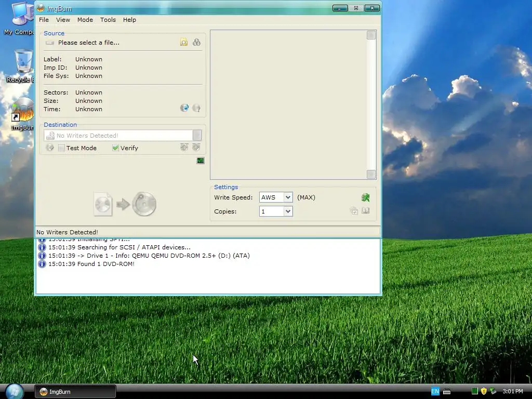Open the Mode menu

pos(85,20)
